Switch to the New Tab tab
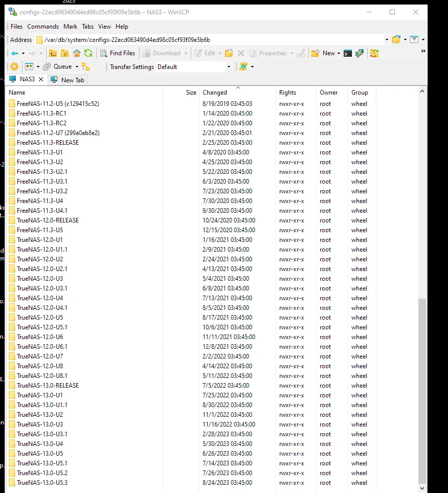 click(73, 79)
